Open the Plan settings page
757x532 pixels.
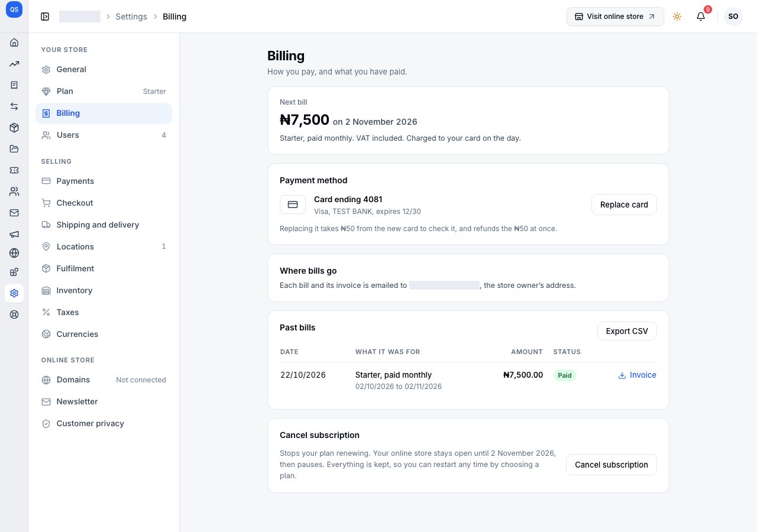[x=103, y=92]
